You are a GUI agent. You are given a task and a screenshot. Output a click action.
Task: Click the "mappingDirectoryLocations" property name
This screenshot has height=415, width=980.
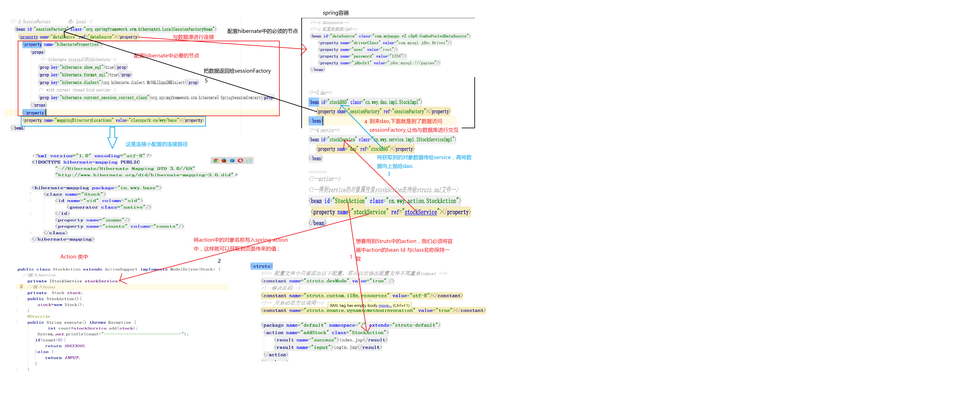(84, 121)
